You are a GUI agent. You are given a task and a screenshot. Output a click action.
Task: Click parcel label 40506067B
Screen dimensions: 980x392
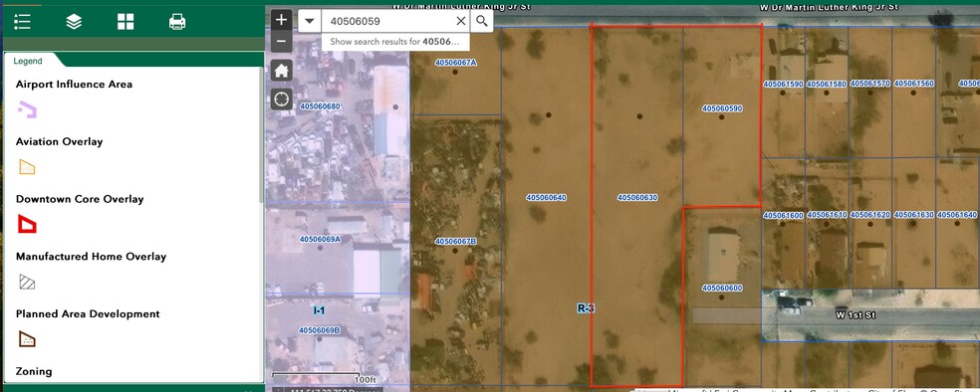point(455,241)
